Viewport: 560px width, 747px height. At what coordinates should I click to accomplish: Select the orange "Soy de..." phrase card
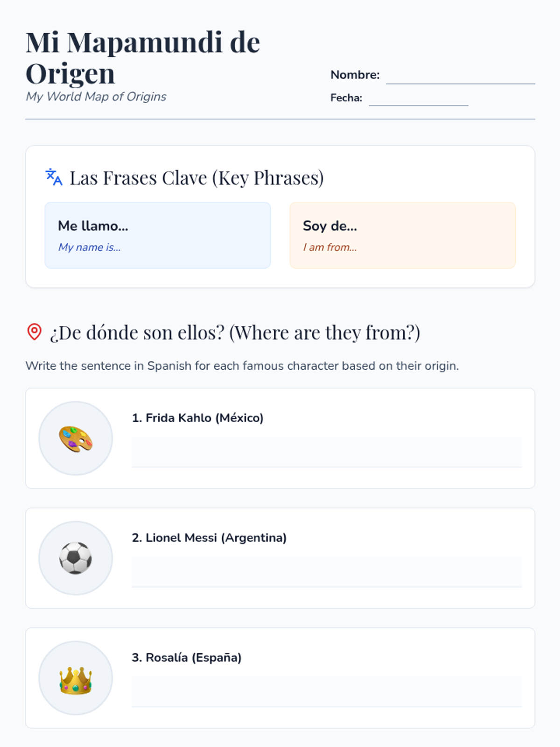pyautogui.click(x=402, y=235)
